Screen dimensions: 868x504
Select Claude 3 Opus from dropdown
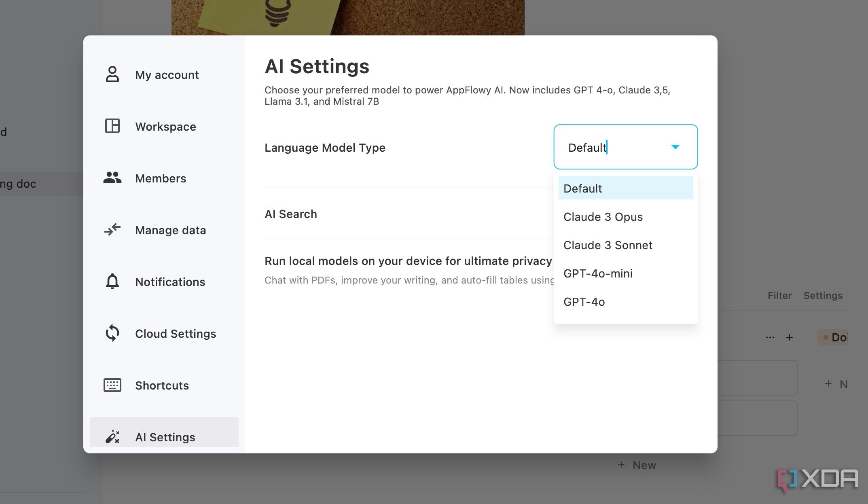pos(603,216)
